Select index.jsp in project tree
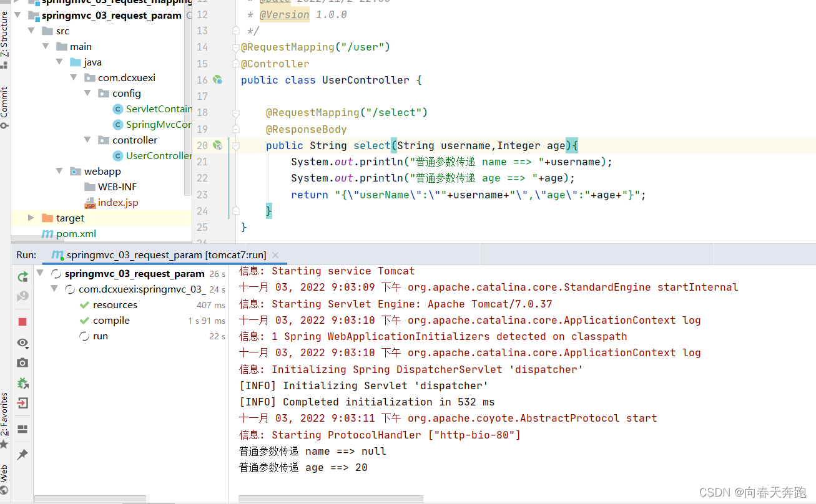The height and width of the screenshot is (504, 816). tap(118, 203)
